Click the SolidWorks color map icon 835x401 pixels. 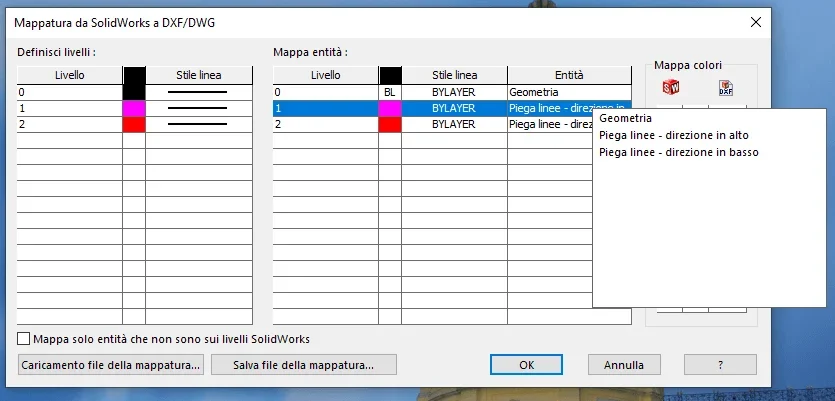tap(671, 87)
